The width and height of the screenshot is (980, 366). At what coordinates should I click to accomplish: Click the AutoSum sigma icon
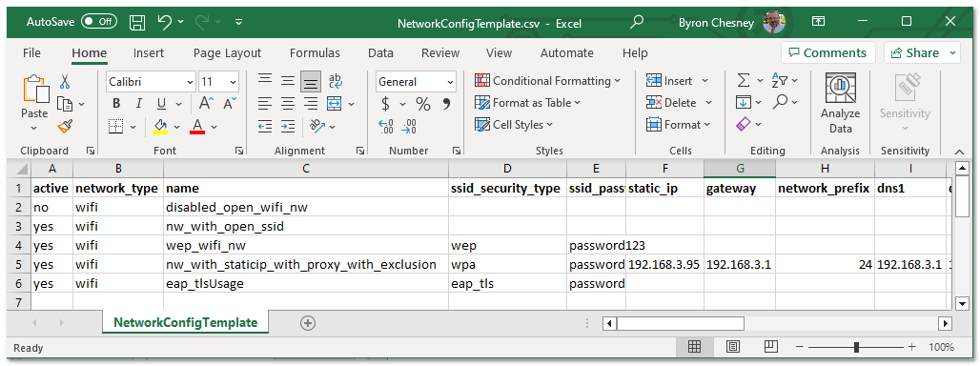744,81
